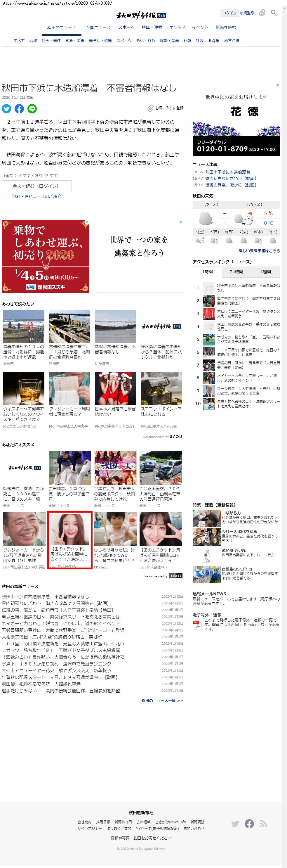Select 1時間 ranking tab

(207, 272)
